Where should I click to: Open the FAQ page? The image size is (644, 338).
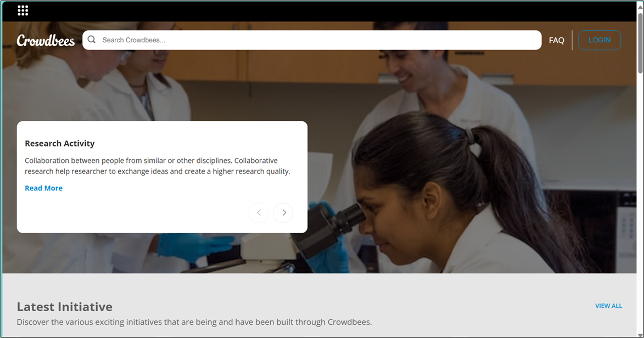click(x=557, y=40)
